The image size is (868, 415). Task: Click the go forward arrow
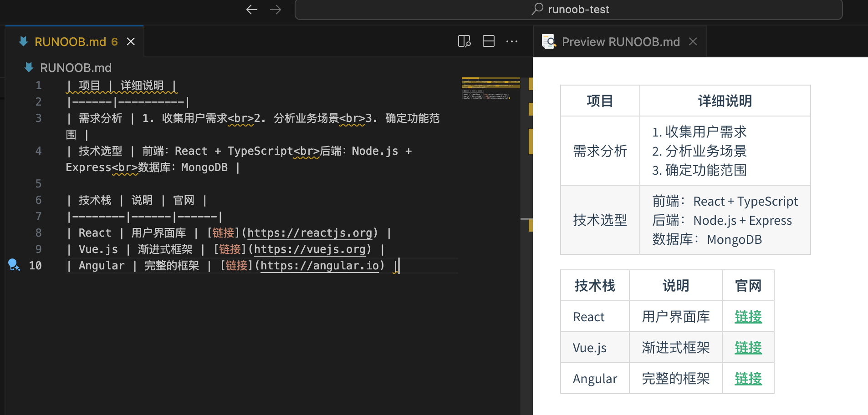276,10
